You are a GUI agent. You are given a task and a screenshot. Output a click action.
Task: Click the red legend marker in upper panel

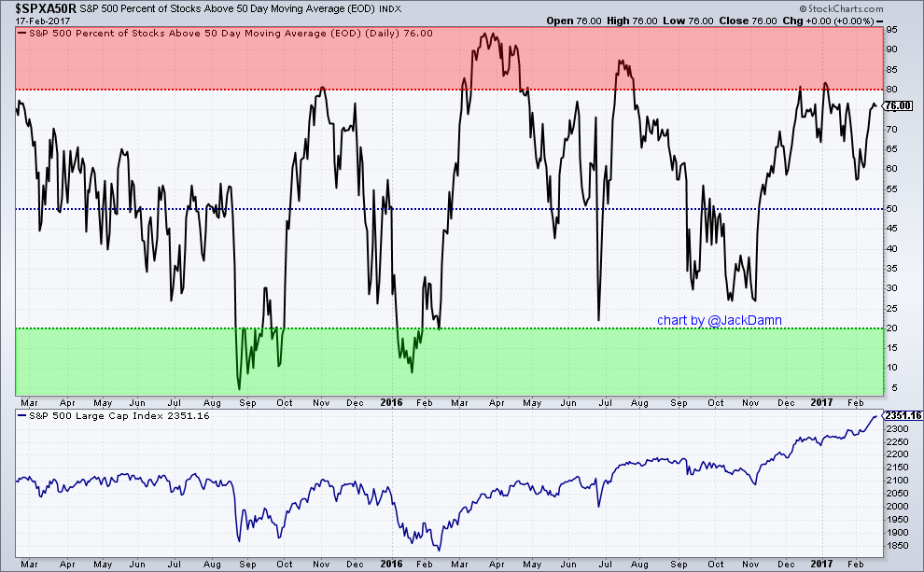coord(21,33)
